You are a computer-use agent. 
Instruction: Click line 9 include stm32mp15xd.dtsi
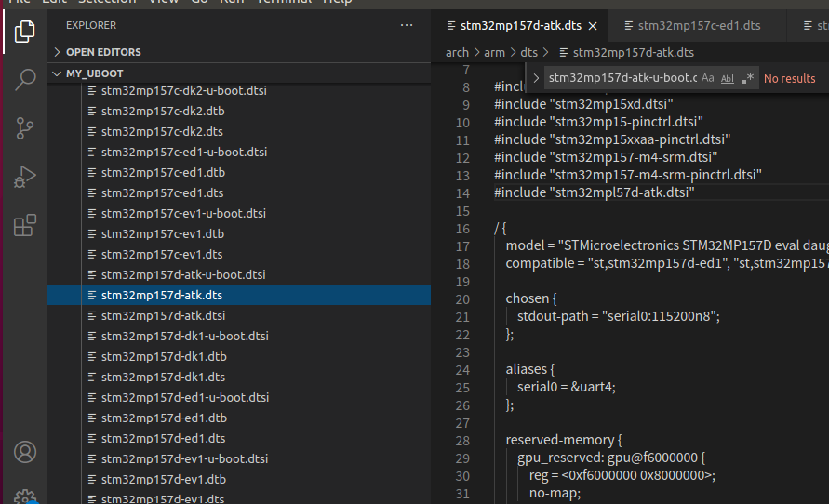[583, 104]
